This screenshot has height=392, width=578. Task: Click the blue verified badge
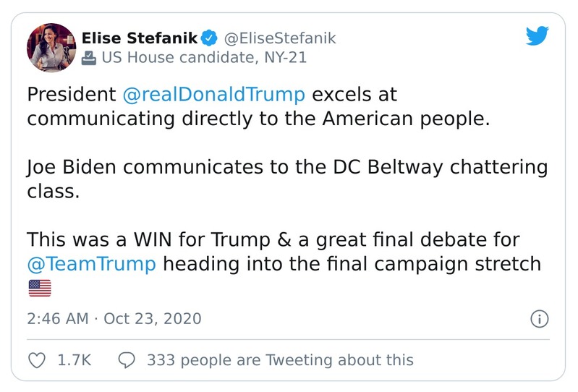tap(209, 38)
